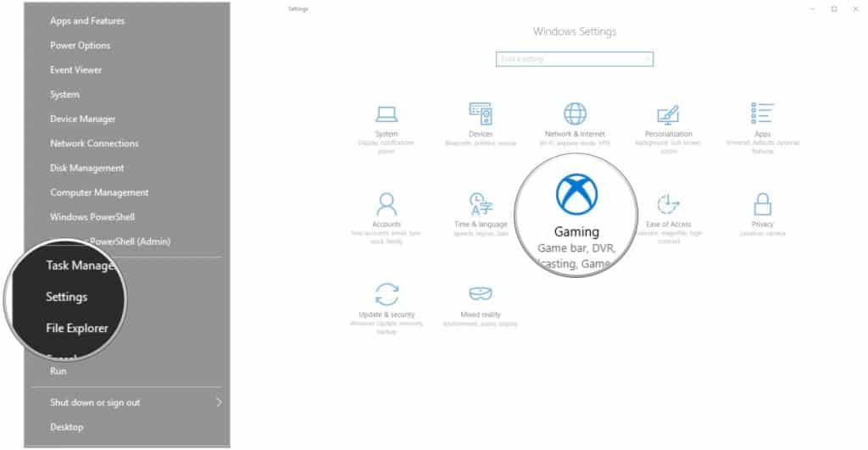Click the Windows Settings heading
Screen dimensions: 868x450
tap(575, 31)
